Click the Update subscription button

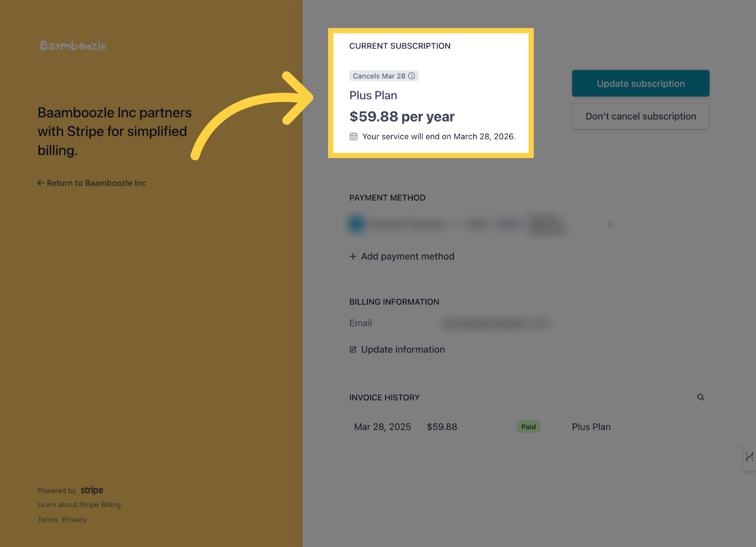(640, 83)
